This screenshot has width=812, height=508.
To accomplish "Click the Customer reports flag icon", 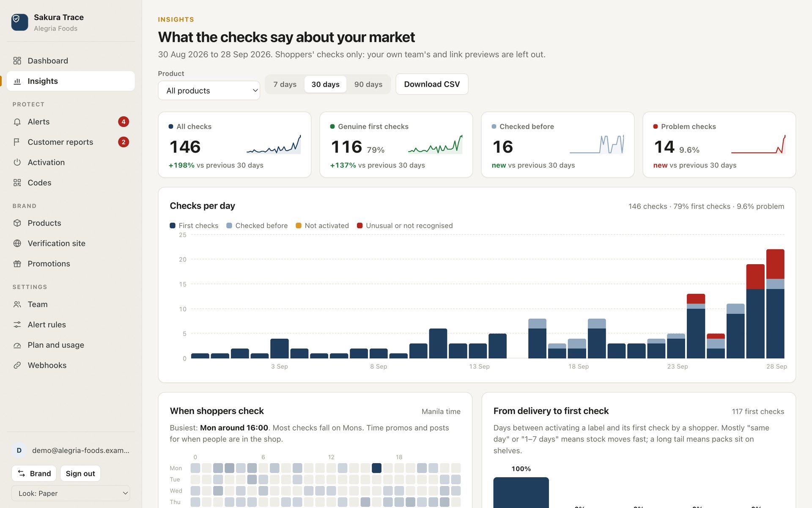I will tap(17, 142).
